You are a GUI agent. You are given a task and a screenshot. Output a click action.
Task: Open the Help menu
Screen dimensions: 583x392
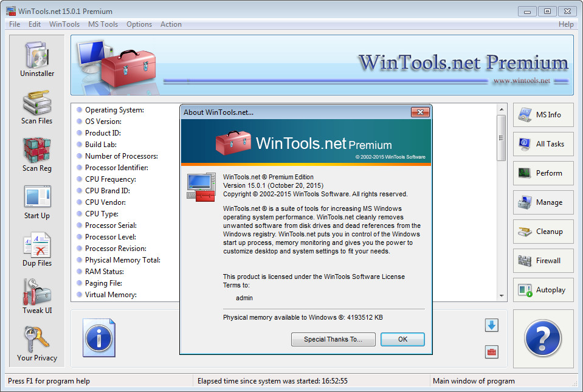(566, 24)
